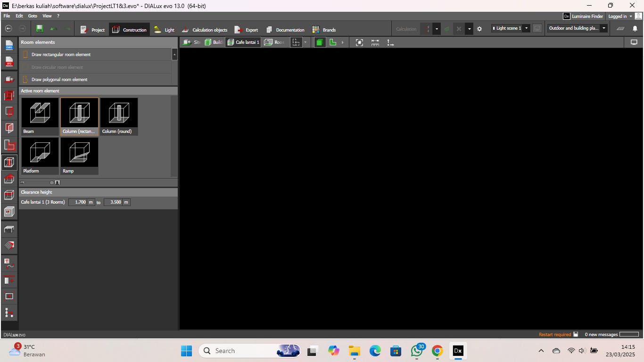Open the View menu

[47, 16]
